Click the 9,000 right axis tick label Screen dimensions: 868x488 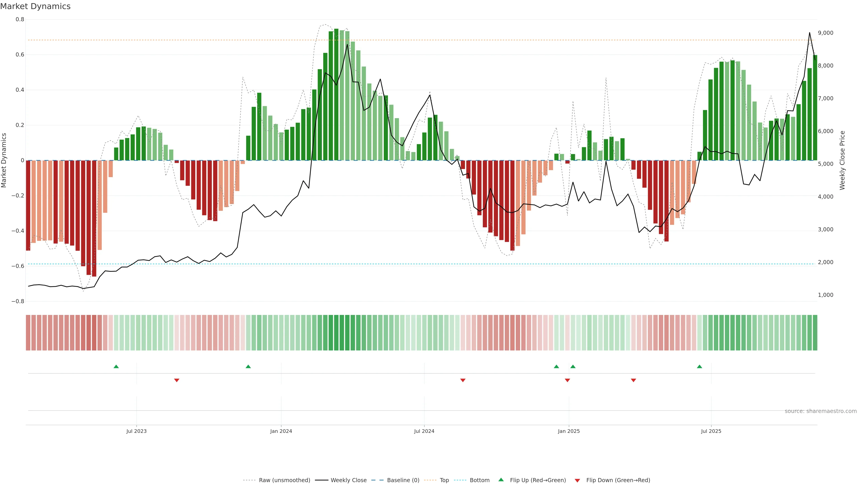(826, 33)
